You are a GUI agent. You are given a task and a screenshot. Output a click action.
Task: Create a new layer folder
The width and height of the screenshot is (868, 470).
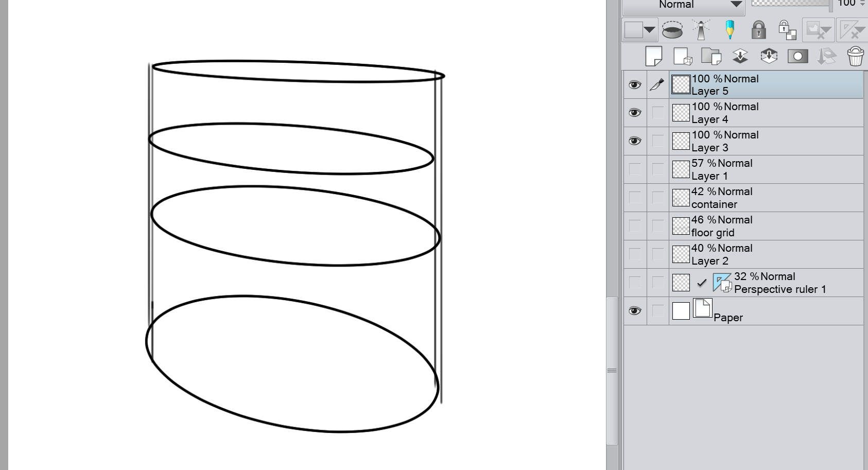coord(711,57)
